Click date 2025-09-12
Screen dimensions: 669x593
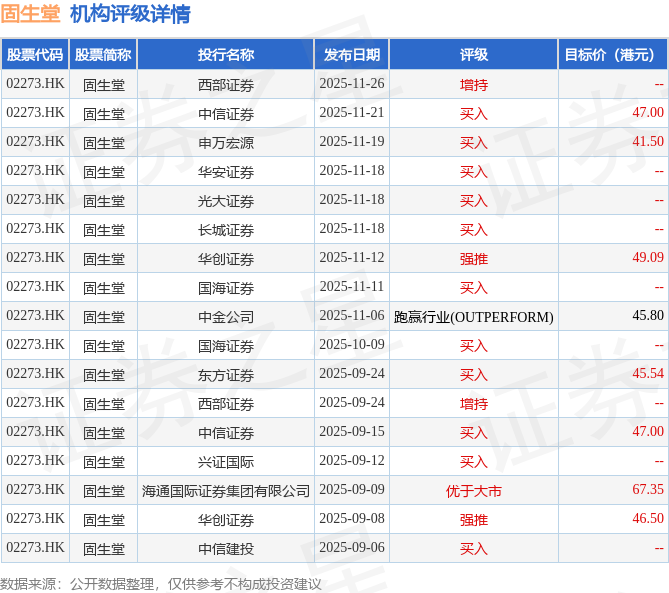click(x=352, y=461)
